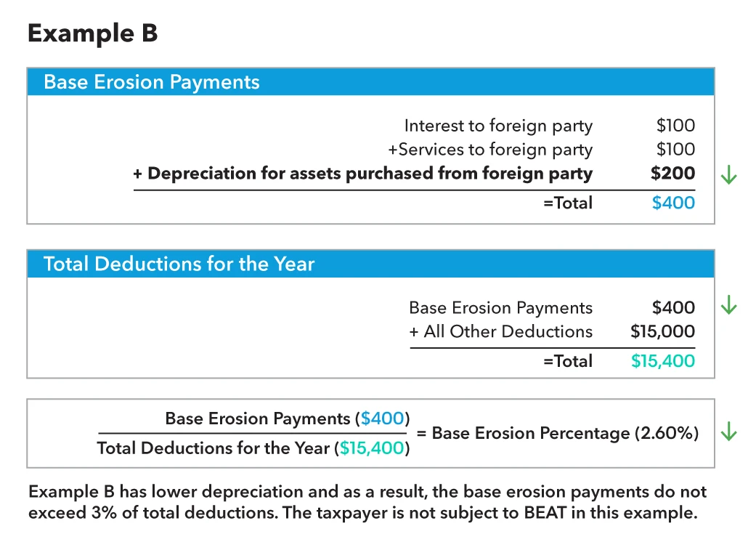Image resolution: width=756 pixels, height=542 pixels.
Task: Click the $15,000 All Other Deductions amount
Action: click(662, 331)
